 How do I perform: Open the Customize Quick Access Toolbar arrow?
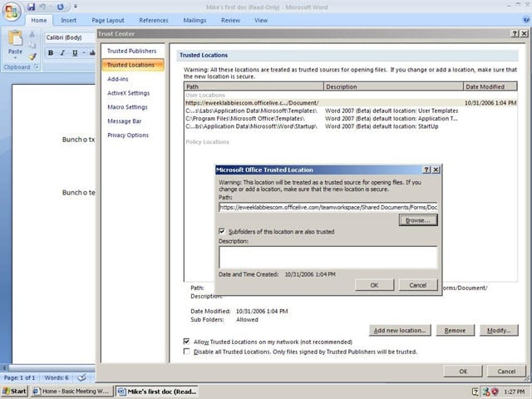coord(76,7)
